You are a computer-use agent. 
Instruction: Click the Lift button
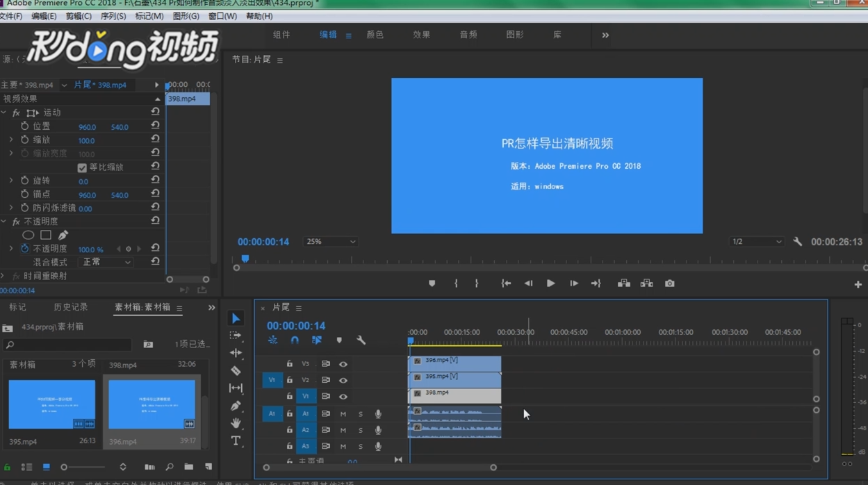[624, 283]
